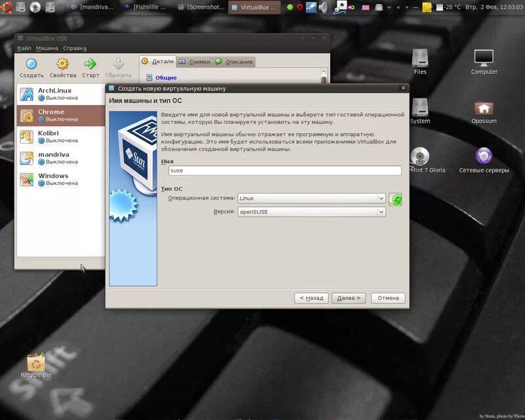Open the Операционная система dropdown
The height and width of the screenshot is (420, 525).
[x=311, y=198]
